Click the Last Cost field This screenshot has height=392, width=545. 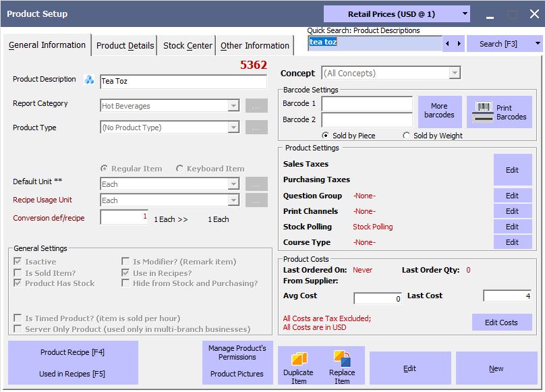click(x=507, y=296)
